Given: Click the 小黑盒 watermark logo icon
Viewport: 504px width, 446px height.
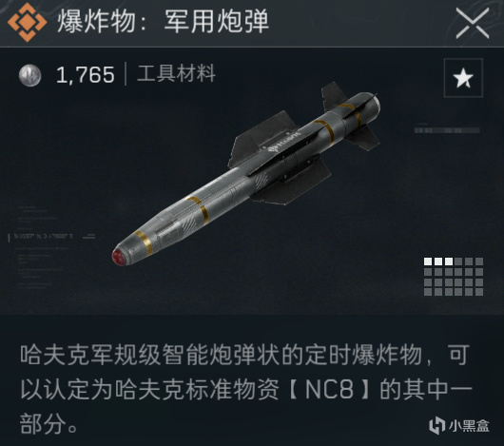Looking at the screenshot, I should [x=436, y=425].
